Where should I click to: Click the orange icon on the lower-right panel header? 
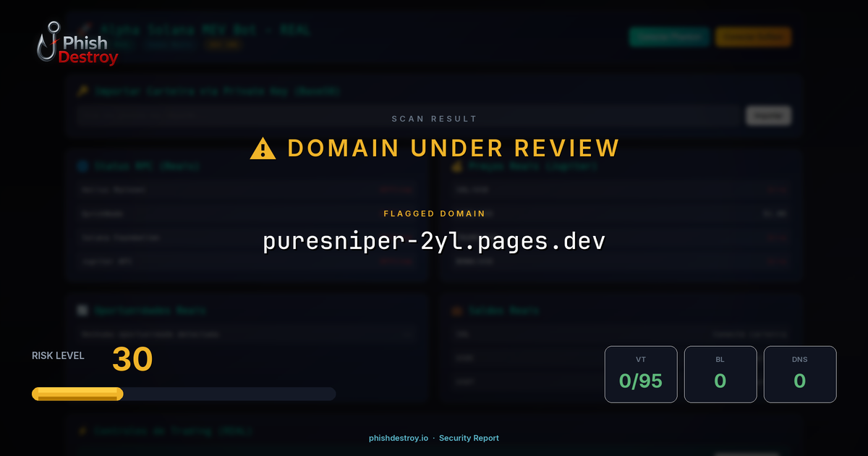pos(456,311)
